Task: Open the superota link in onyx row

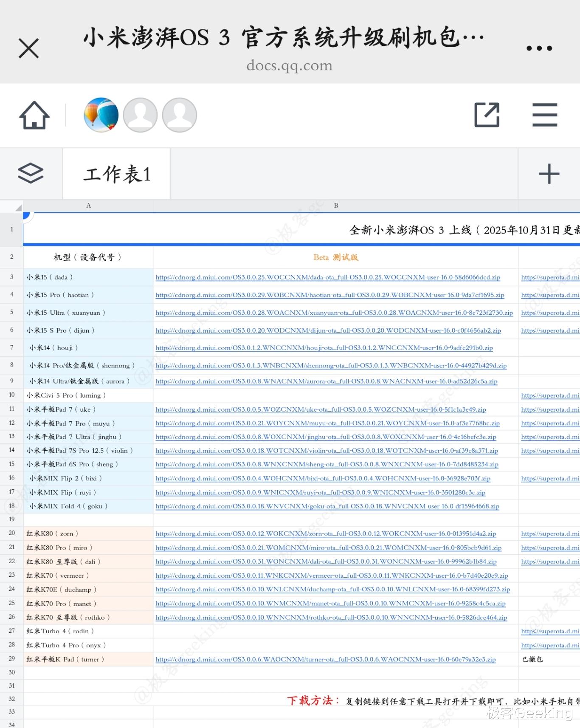Action: point(550,646)
